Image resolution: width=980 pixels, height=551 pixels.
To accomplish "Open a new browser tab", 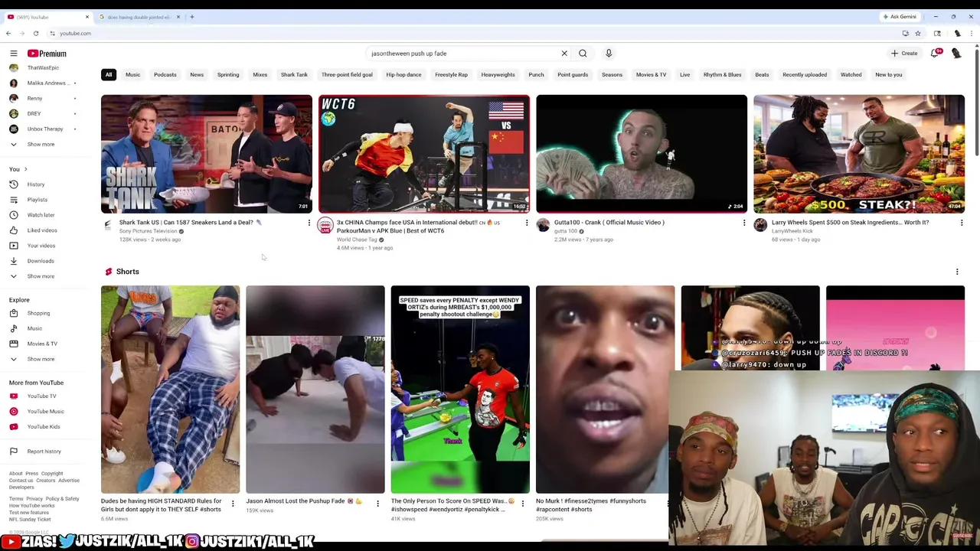I will coord(191,17).
